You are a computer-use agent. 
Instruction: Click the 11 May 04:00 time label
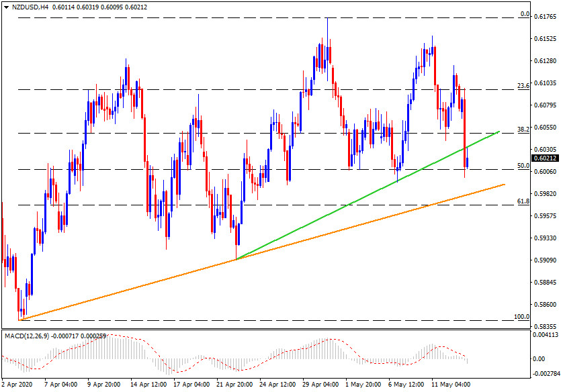pyautogui.click(x=451, y=385)
